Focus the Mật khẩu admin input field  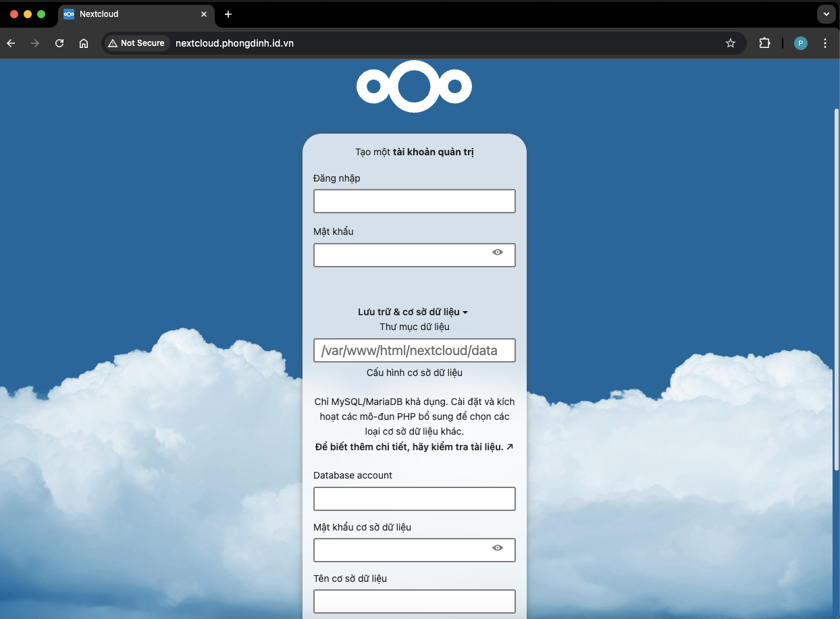[415, 255]
